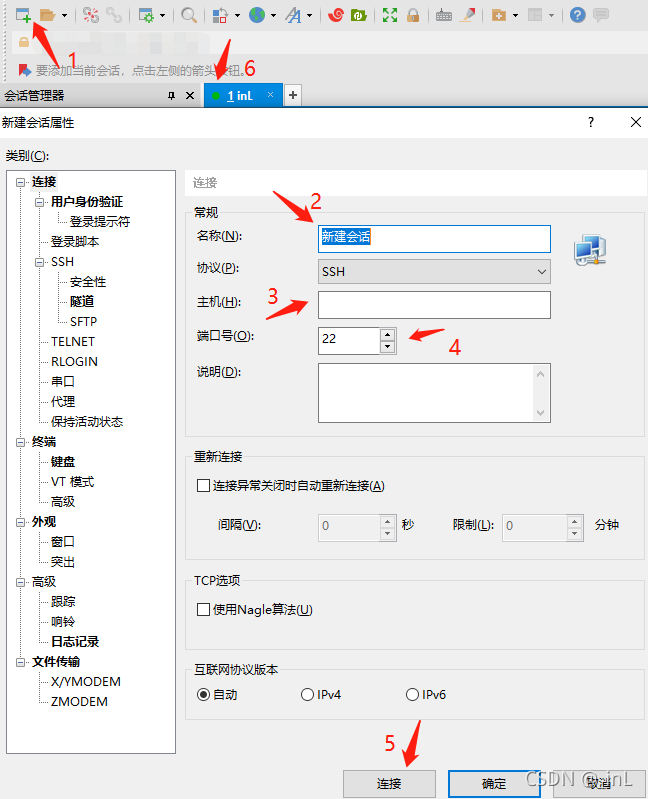Screen dimensions: 648x799
Task: Select 代理 in category tree
Action: pos(63,402)
